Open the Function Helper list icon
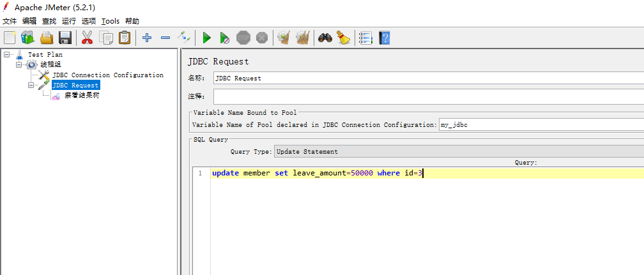The height and width of the screenshot is (275, 644). point(365,38)
